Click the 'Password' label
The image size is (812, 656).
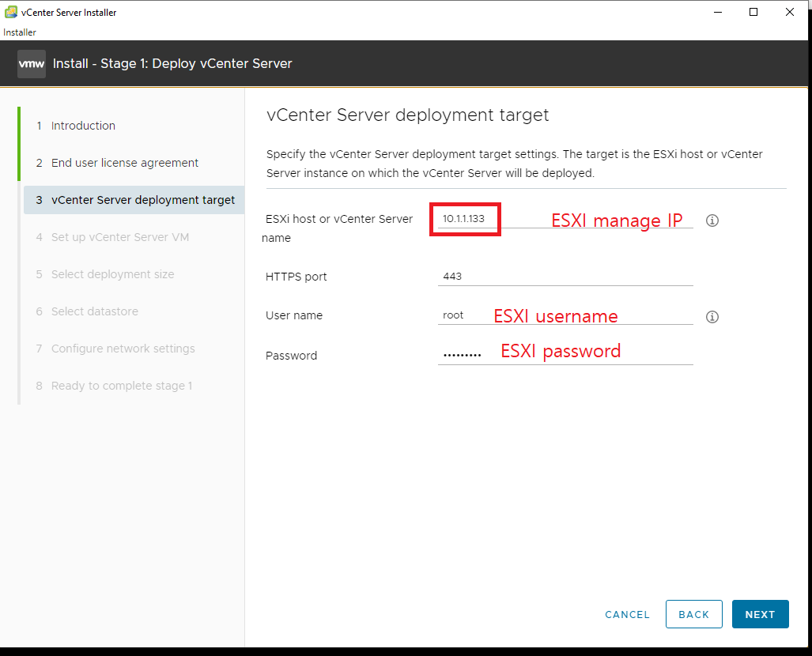[291, 356]
